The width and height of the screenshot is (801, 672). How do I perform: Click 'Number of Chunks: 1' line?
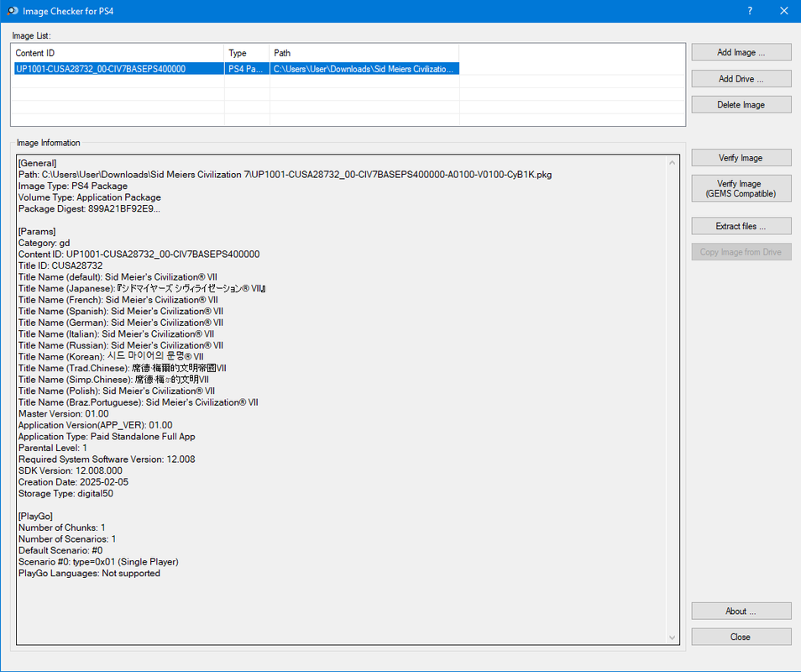(x=62, y=528)
